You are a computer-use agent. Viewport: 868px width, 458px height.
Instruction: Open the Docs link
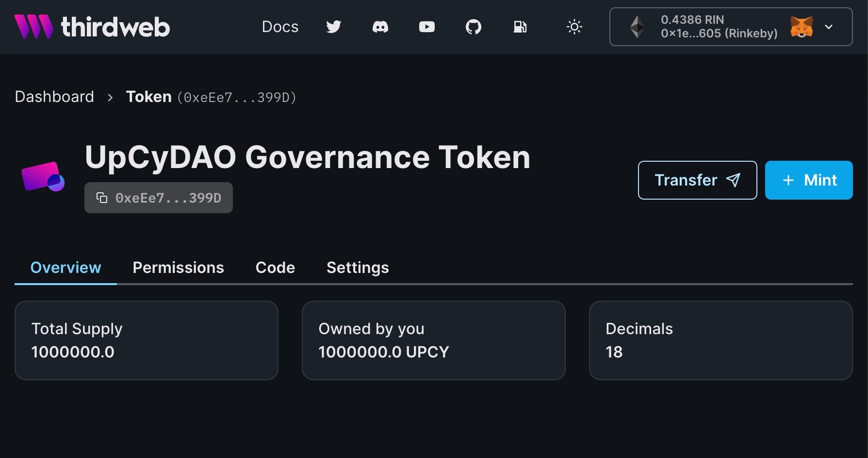point(280,27)
